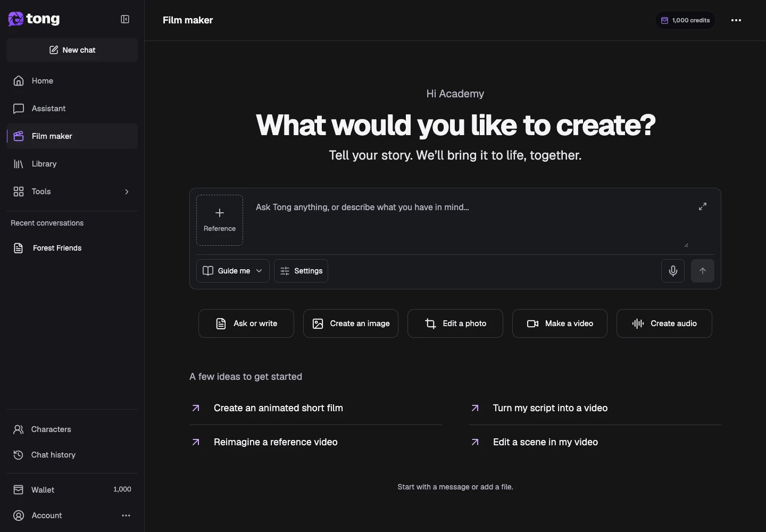Screen dimensions: 766x532
Task: Select 'Turn my script into a video' idea
Action: coord(595,408)
